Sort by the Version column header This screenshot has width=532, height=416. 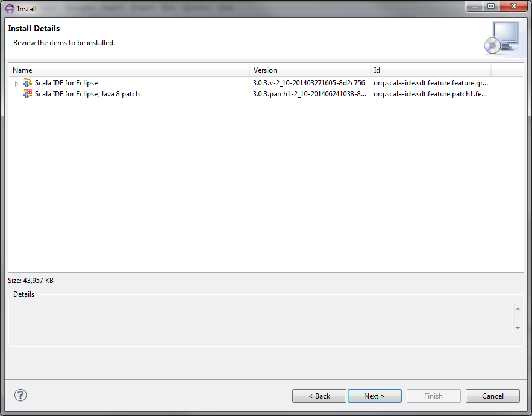(x=310, y=70)
